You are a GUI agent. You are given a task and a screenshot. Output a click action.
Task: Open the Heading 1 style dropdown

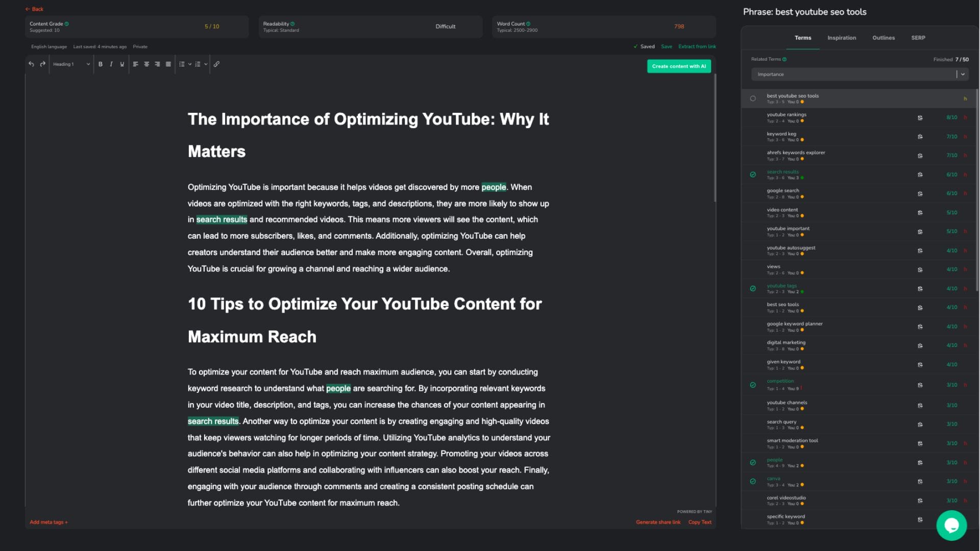click(71, 64)
